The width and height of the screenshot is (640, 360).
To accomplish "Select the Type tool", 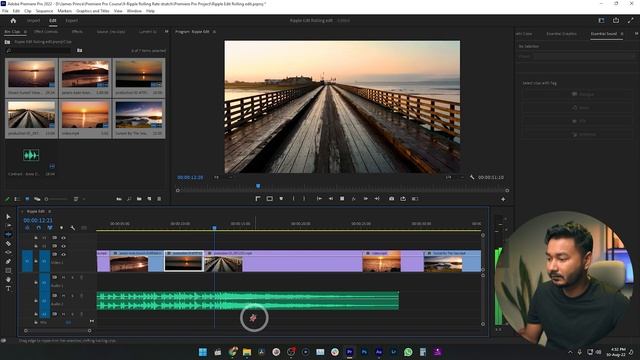I will pos(8,289).
